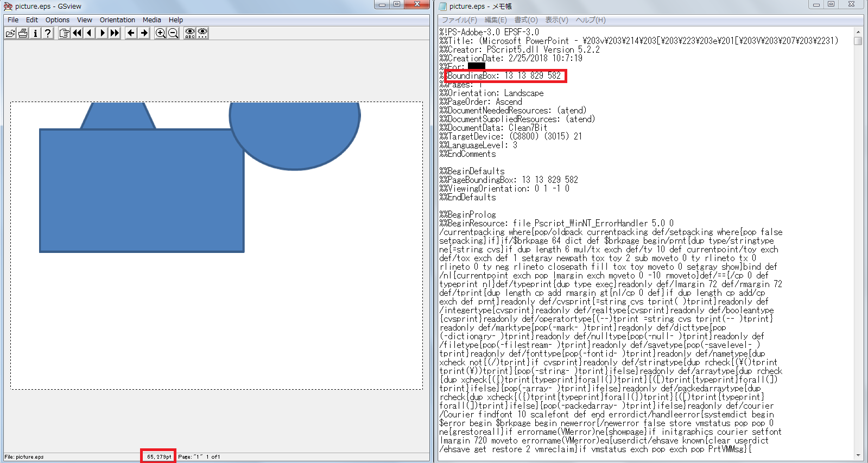Jump back pages with double left arrow
Screen dimensions: 868x463
point(77,33)
